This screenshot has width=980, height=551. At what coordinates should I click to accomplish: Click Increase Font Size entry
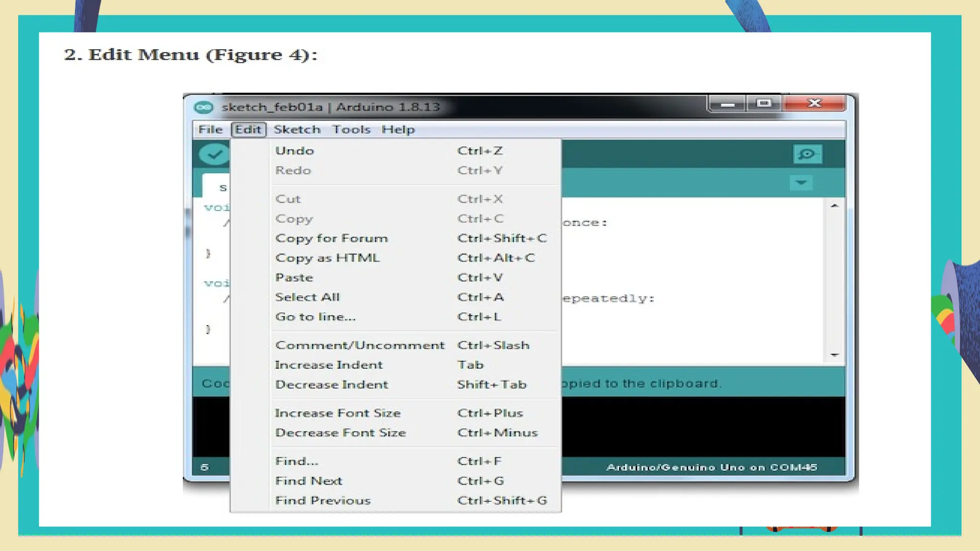tap(337, 413)
